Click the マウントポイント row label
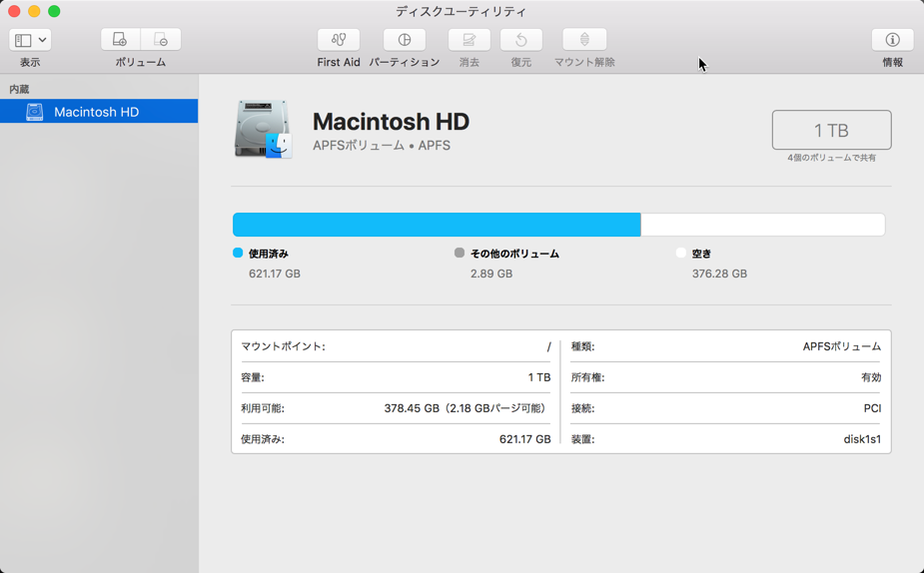924x573 pixels. (x=283, y=346)
